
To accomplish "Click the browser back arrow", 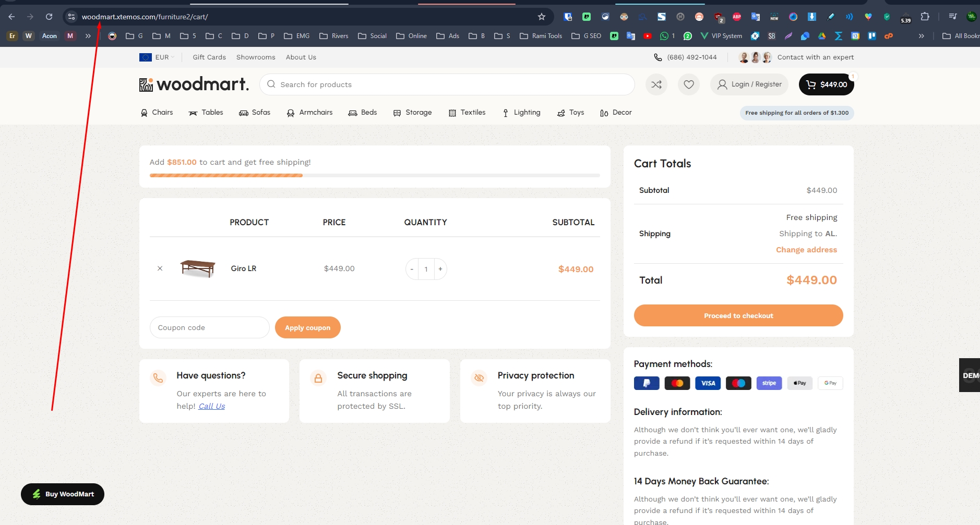I will coord(11,17).
